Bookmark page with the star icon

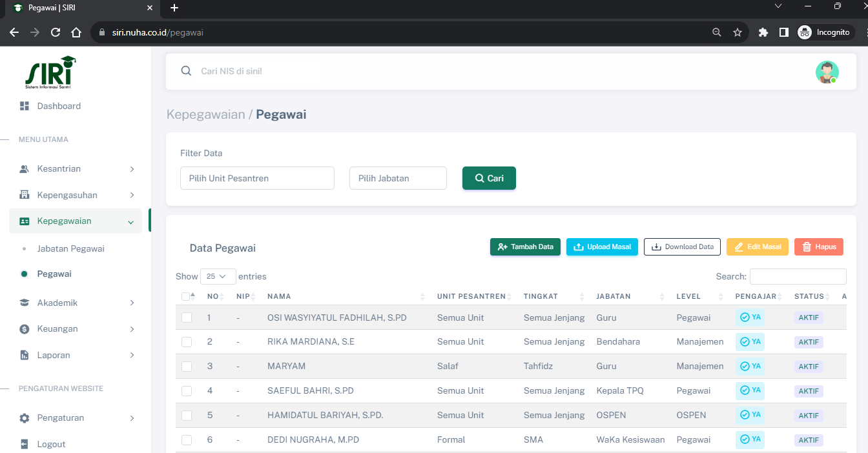737,32
